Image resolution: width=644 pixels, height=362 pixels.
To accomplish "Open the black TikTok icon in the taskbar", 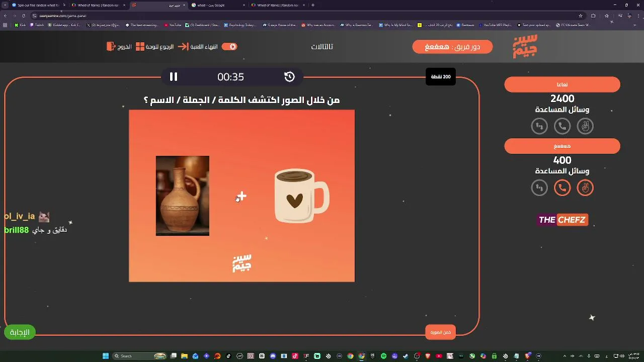I will [x=228, y=356].
